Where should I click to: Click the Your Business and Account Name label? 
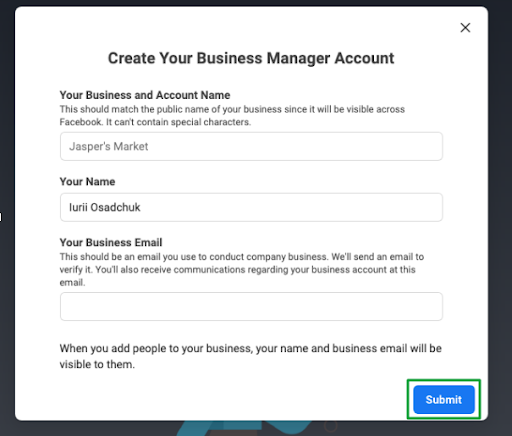(145, 95)
